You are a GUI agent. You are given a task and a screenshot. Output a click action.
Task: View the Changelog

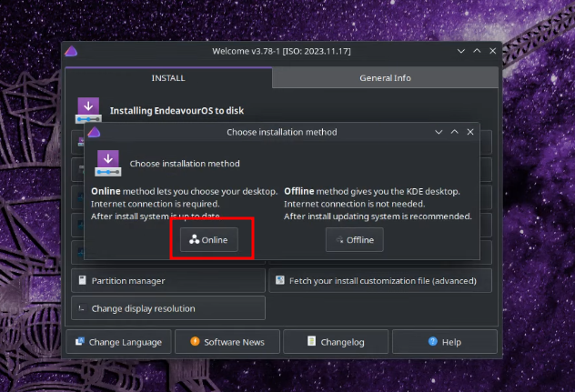pos(336,342)
